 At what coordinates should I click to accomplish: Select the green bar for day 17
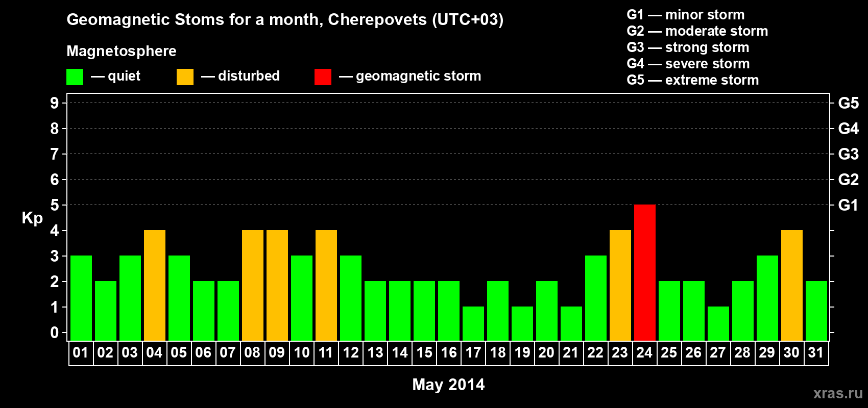tap(473, 324)
